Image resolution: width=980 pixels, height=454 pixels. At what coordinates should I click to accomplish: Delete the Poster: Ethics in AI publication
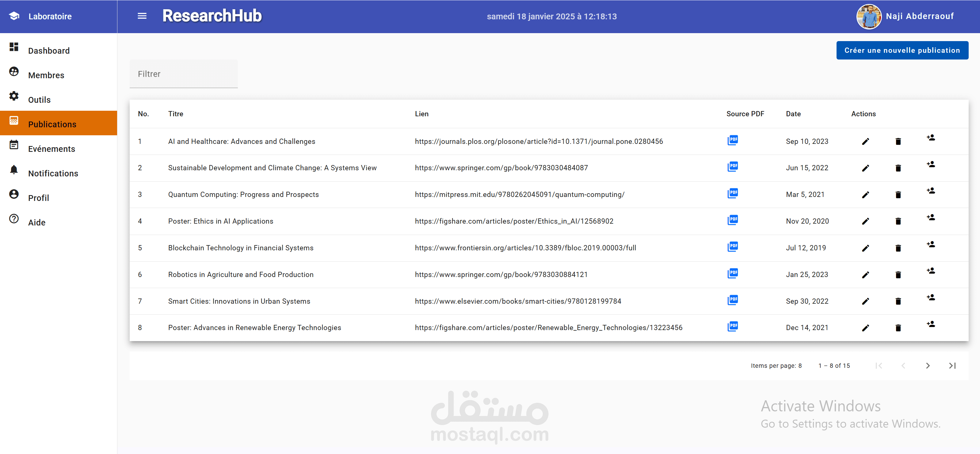coord(898,221)
